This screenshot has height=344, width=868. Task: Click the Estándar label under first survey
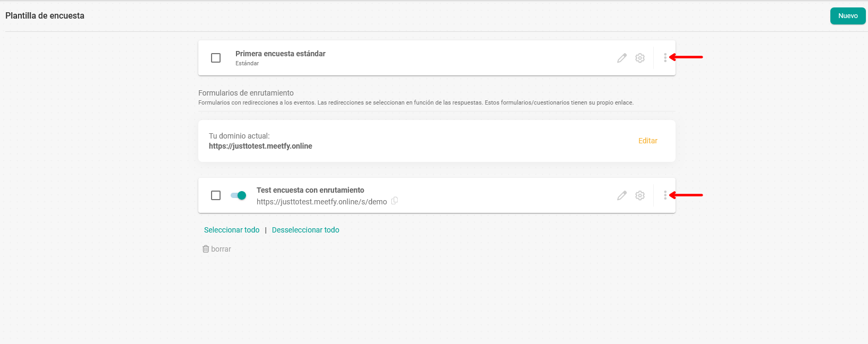pos(247,63)
